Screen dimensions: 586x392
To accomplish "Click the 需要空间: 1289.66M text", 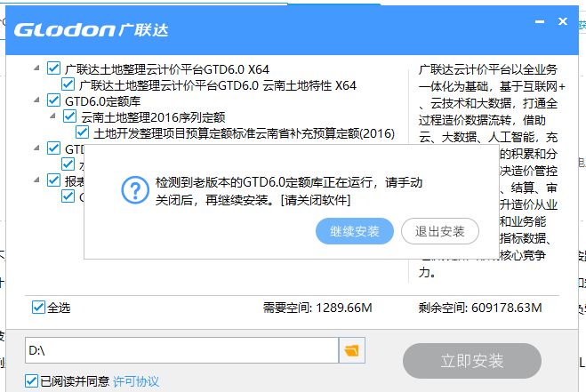I will (317, 308).
